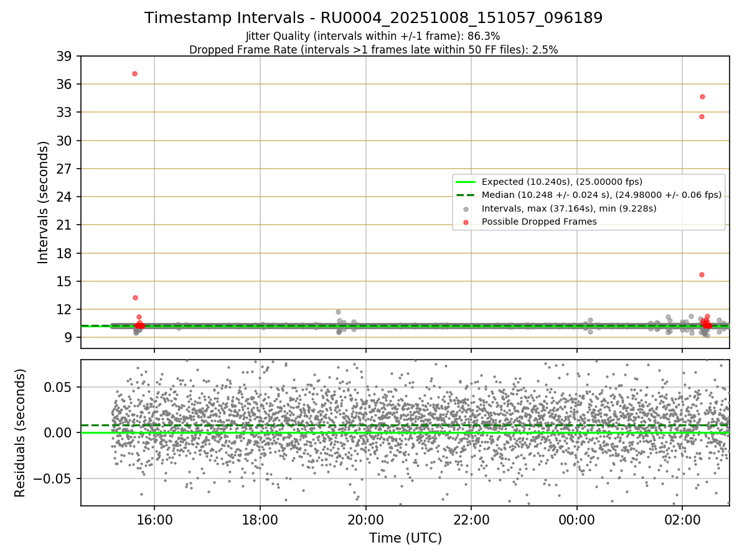Click the '16:00' x-axis tick label
Viewport: 747px width, 560px height.
pyautogui.click(x=154, y=518)
